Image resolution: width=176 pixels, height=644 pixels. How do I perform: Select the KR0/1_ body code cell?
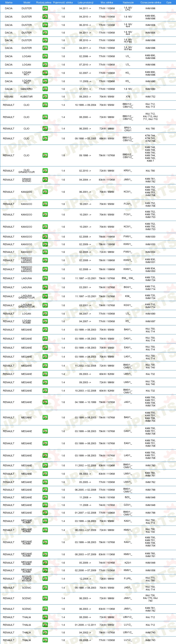click(128, 170)
